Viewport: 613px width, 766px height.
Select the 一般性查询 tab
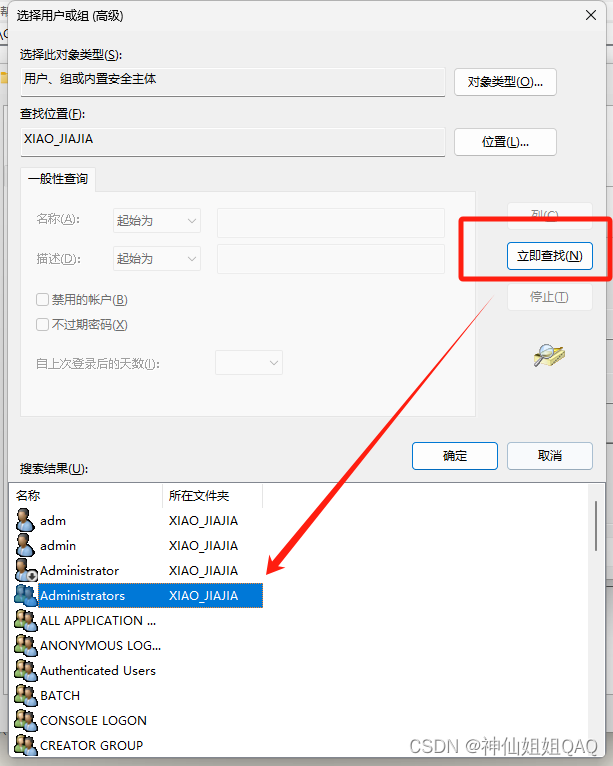pos(58,179)
